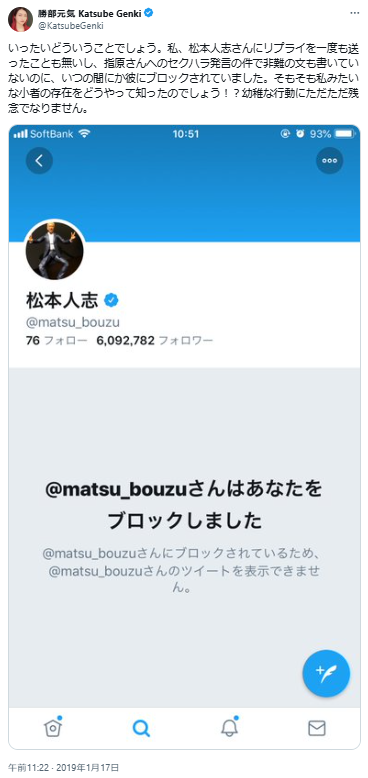The height and width of the screenshot is (778, 368).
Task: Click the battery indicator in the phone status bar
Action: click(x=343, y=134)
